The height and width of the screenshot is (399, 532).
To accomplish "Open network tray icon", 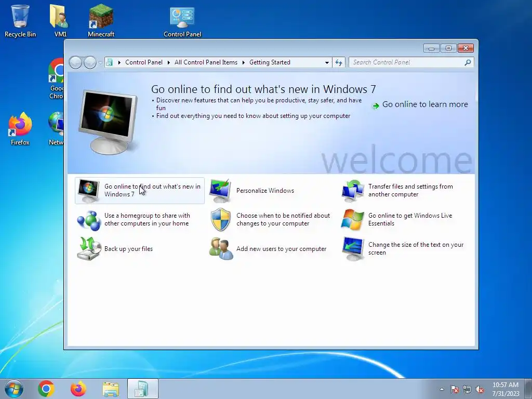I will pos(467,389).
